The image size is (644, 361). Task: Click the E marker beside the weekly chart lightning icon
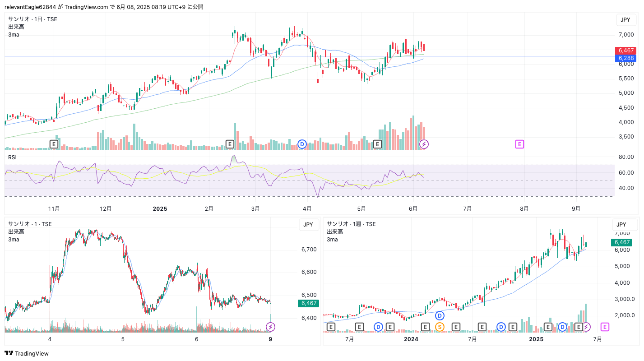(x=578, y=327)
